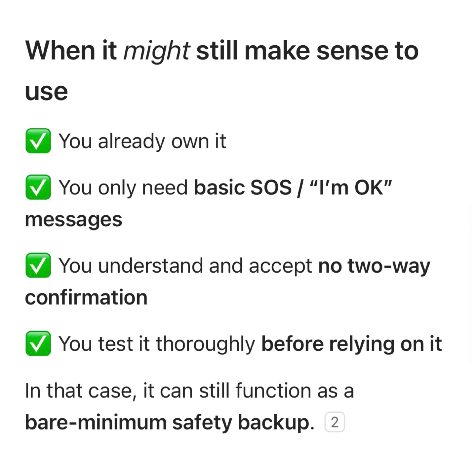
Task: Click the plain text "You only need"
Action: point(123,188)
